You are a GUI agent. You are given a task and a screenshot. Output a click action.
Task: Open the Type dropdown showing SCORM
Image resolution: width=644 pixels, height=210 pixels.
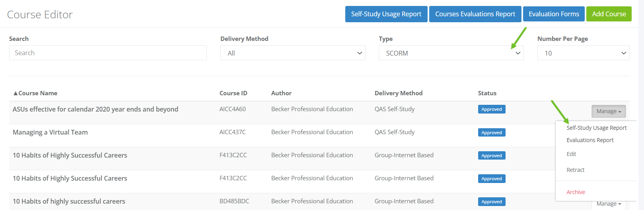[x=451, y=53]
